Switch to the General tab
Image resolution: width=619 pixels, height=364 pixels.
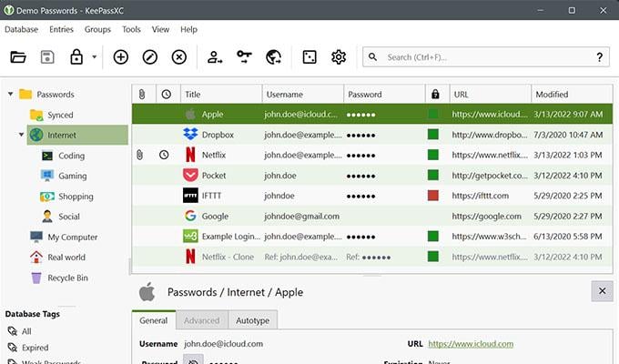pyautogui.click(x=154, y=320)
